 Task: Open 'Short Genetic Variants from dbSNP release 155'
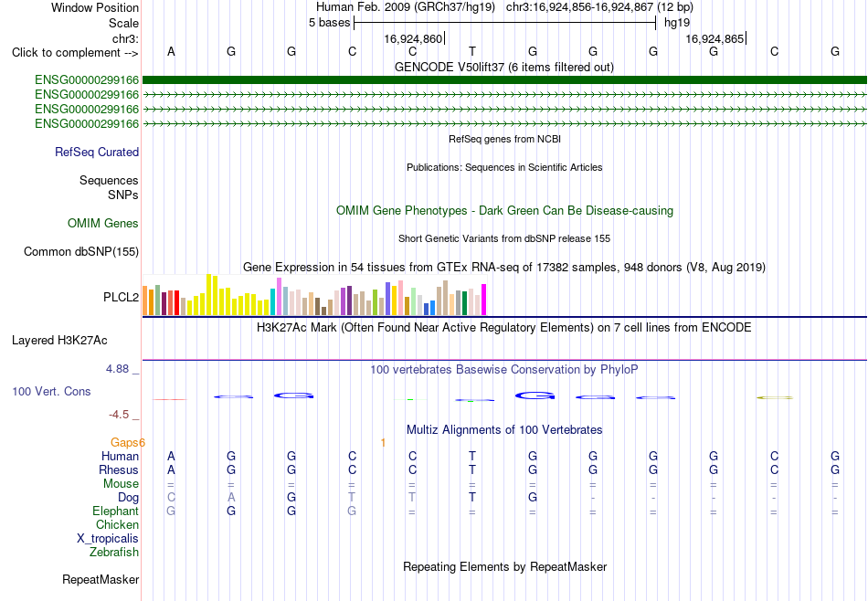(x=504, y=238)
